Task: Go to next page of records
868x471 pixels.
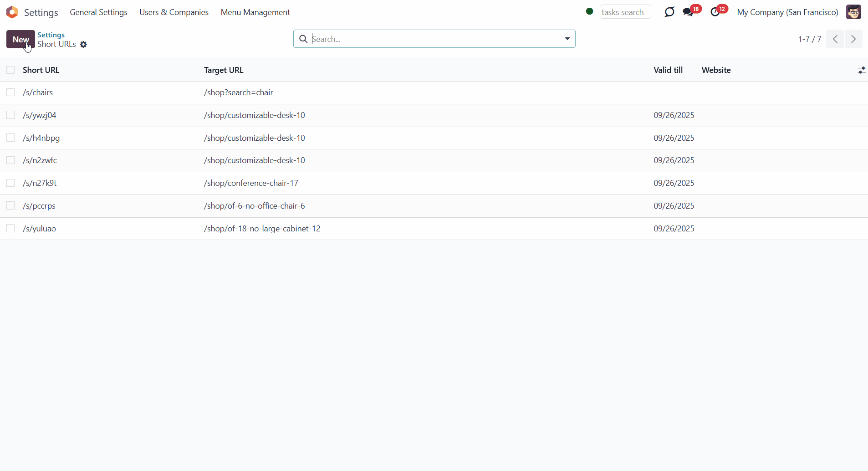Action: pyautogui.click(x=853, y=39)
